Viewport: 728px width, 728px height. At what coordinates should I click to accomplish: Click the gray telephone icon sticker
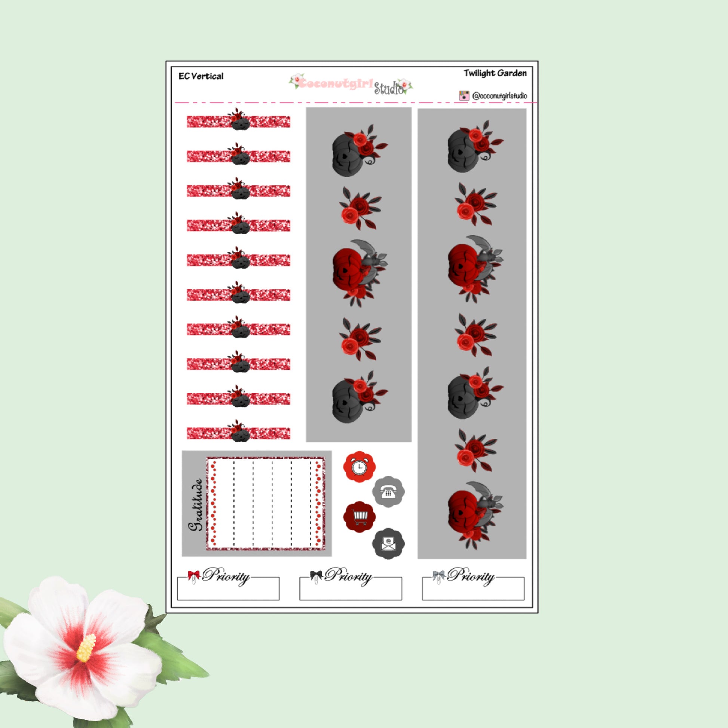click(388, 492)
